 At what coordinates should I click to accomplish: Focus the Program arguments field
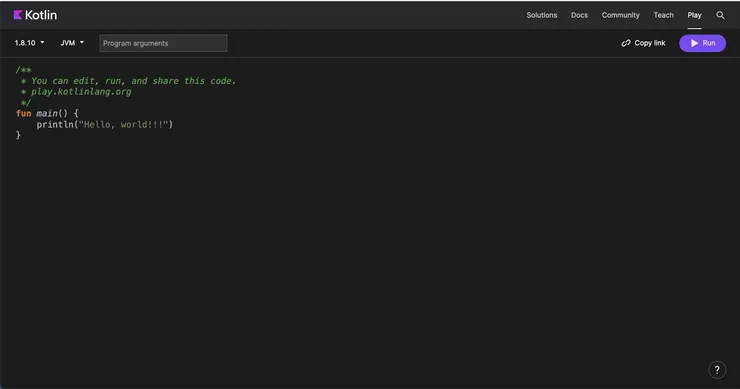[163, 43]
